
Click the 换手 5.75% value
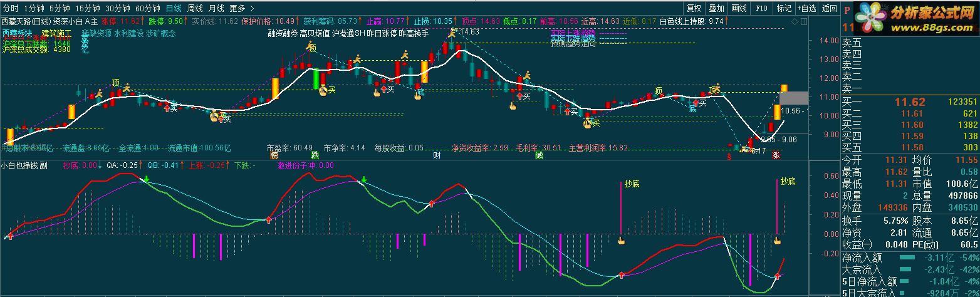(895, 221)
